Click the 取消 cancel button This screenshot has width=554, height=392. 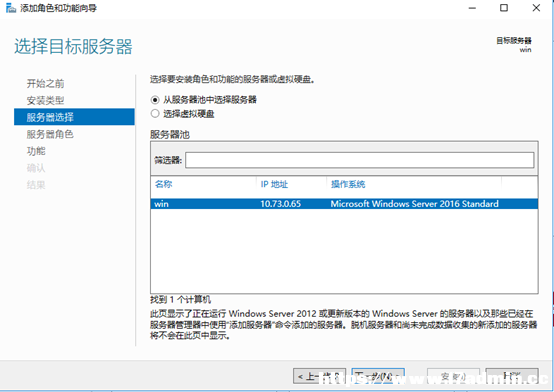512,376
